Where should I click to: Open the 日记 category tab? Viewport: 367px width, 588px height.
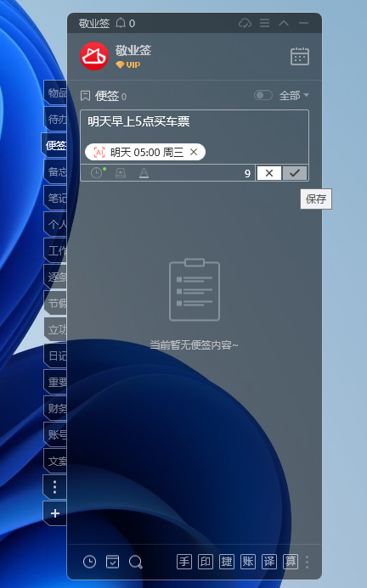[55, 356]
